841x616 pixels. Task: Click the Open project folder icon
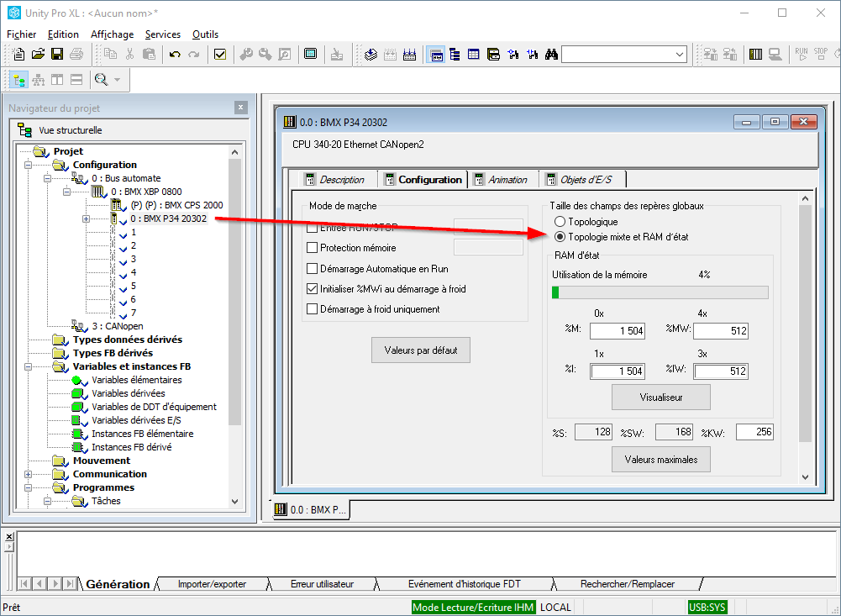click(39, 55)
